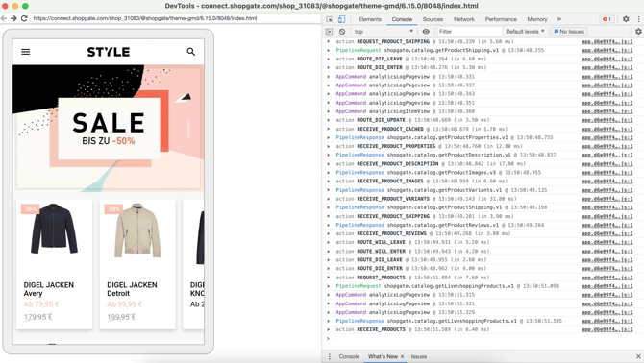Open the drawer Console tab

click(349, 356)
